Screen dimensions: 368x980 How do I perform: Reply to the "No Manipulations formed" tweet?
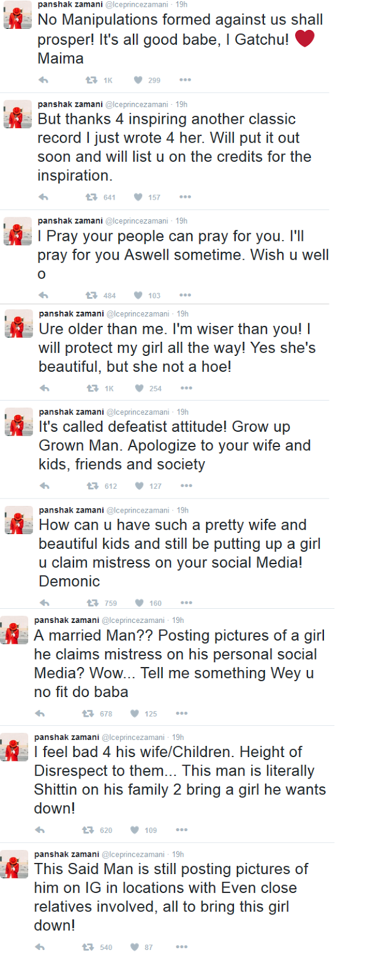pyautogui.click(x=43, y=80)
